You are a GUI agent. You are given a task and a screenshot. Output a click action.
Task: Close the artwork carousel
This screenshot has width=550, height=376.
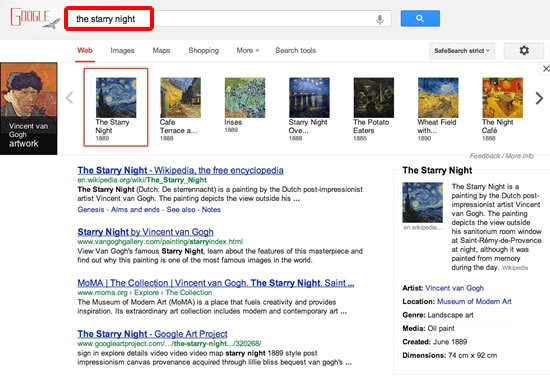tap(546, 69)
